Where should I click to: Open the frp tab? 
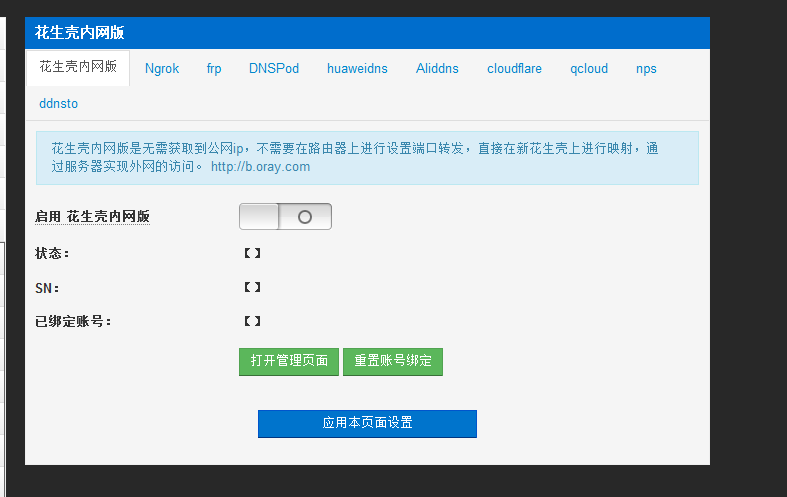(214, 68)
